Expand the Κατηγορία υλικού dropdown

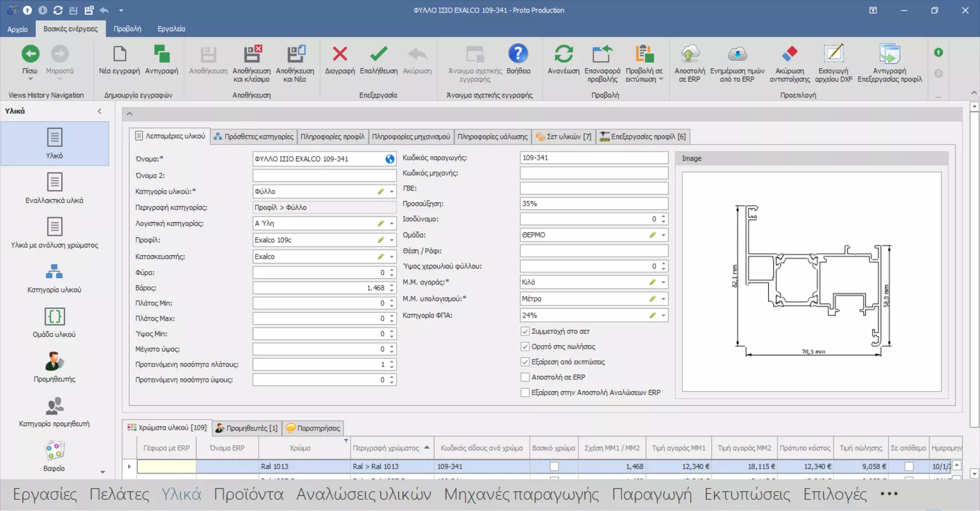tap(392, 192)
